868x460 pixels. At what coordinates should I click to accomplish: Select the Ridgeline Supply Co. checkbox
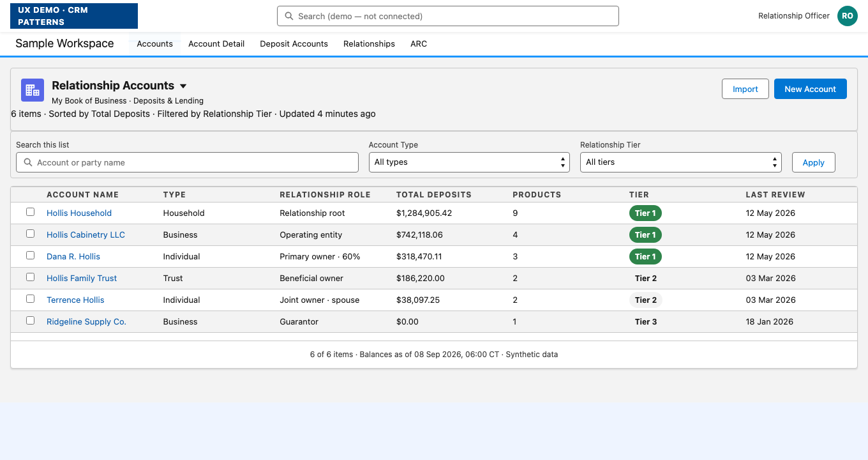(30, 321)
